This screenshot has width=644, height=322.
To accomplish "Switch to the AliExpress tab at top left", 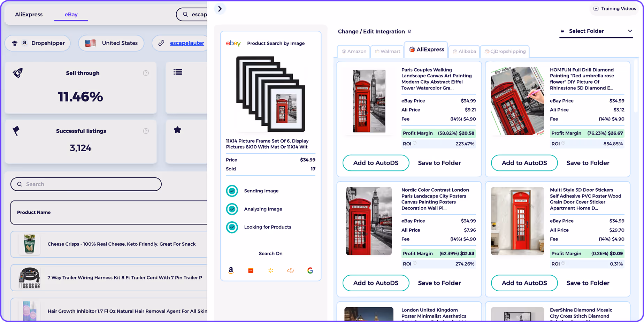I will pyautogui.click(x=29, y=15).
